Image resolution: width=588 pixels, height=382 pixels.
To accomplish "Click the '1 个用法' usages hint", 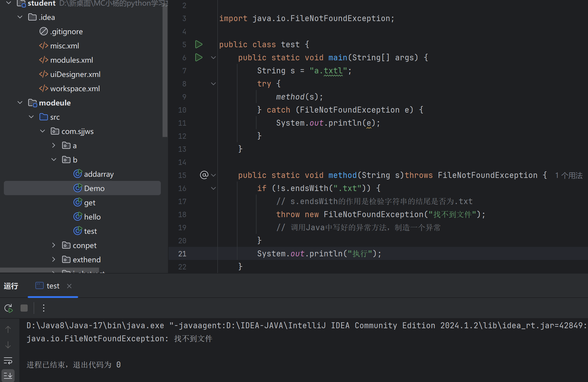I will 569,176.
